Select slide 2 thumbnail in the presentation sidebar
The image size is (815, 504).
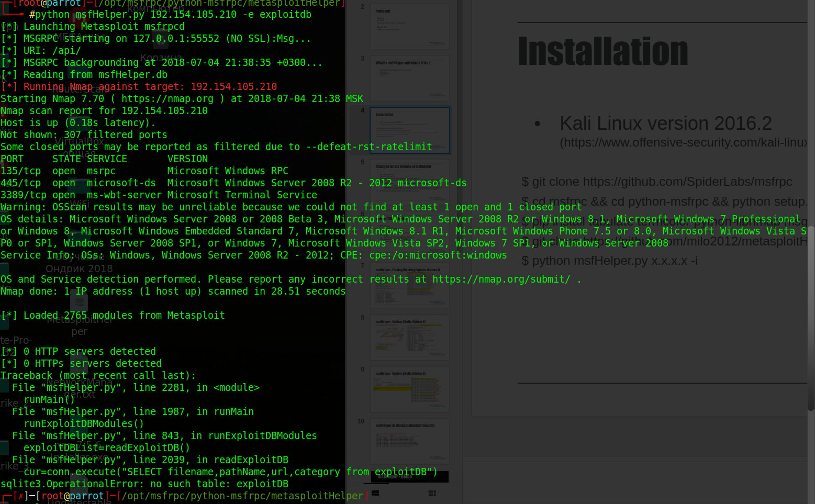pos(410,27)
